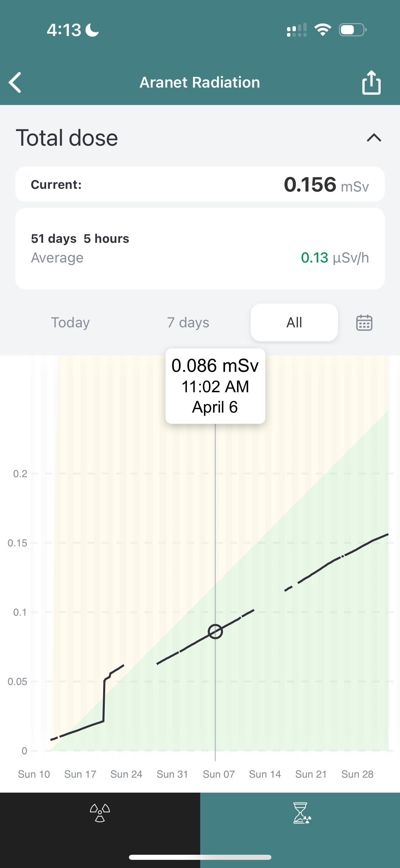
Task: Tap the Current 0.156 mSv card
Action: (x=200, y=184)
